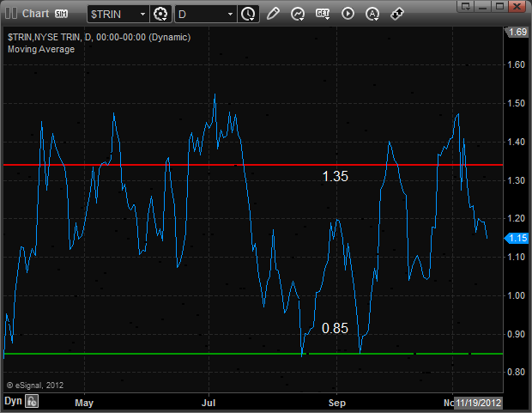Open the alerts A-circle menu
Viewport: 532px width, 413px height.
372,15
